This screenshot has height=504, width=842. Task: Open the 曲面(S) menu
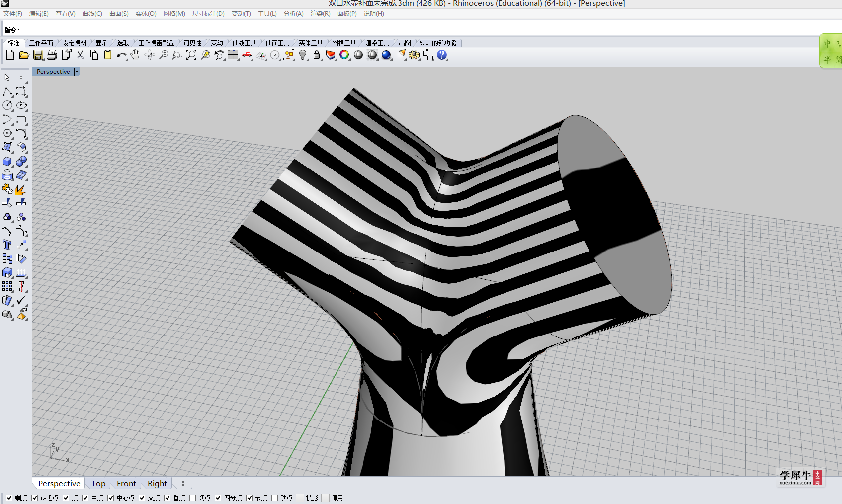click(x=119, y=14)
